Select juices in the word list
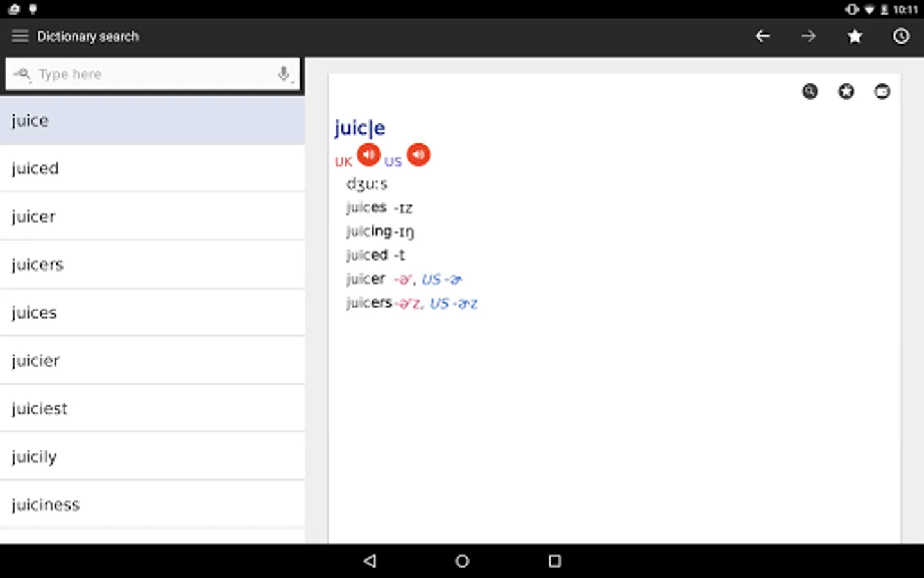The width and height of the screenshot is (924, 578). pyautogui.click(x=152, y=312)
